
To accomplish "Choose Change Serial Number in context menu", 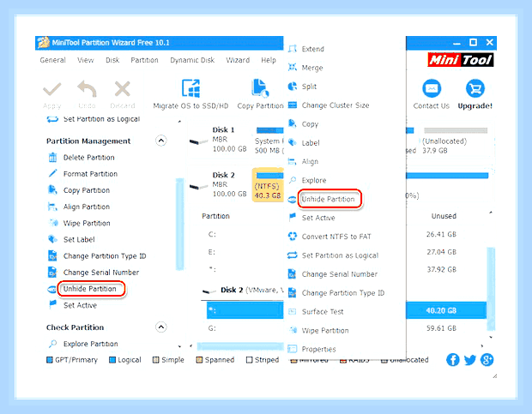I will (340, 274).
